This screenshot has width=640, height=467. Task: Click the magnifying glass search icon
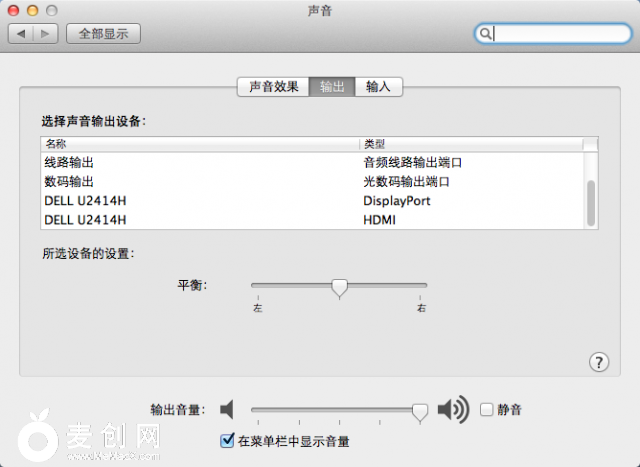pyautogui.click(x=486, y=34)
